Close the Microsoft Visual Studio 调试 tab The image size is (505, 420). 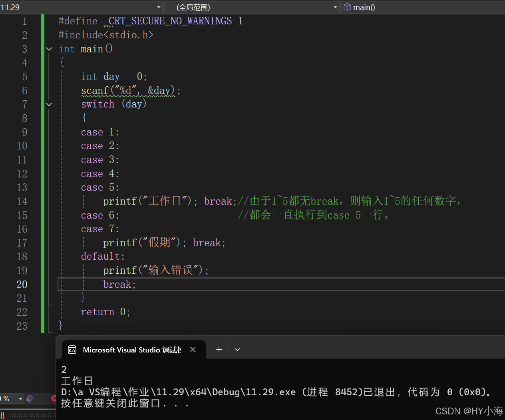[x=193, y=349]
